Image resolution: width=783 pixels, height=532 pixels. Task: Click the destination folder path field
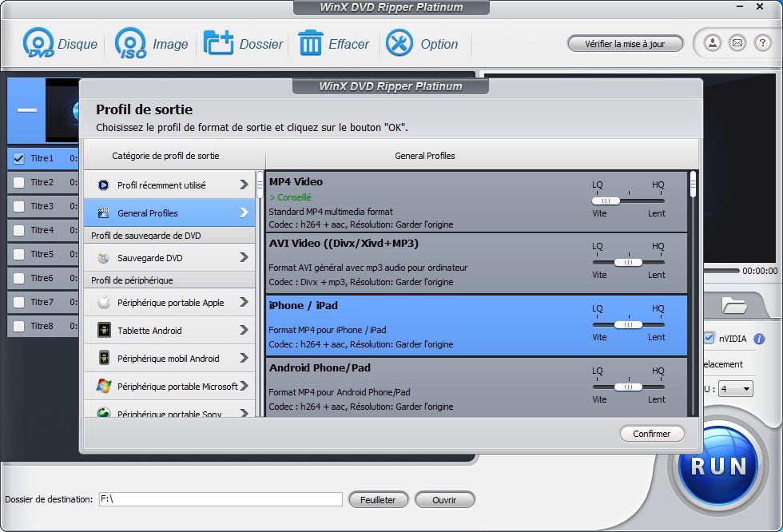(220, 499)
